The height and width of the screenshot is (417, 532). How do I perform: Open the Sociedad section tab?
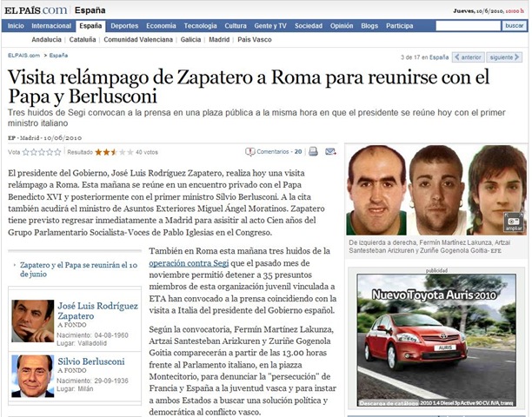click(309, 26)
